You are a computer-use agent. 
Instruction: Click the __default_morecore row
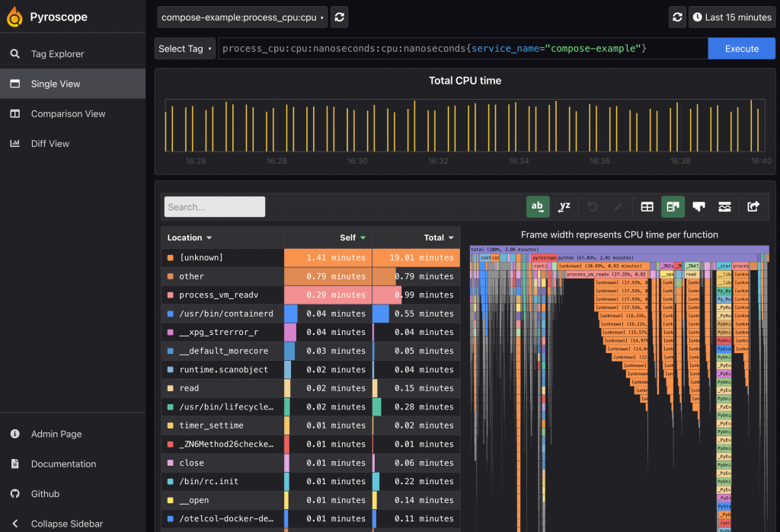coord(311,351)
